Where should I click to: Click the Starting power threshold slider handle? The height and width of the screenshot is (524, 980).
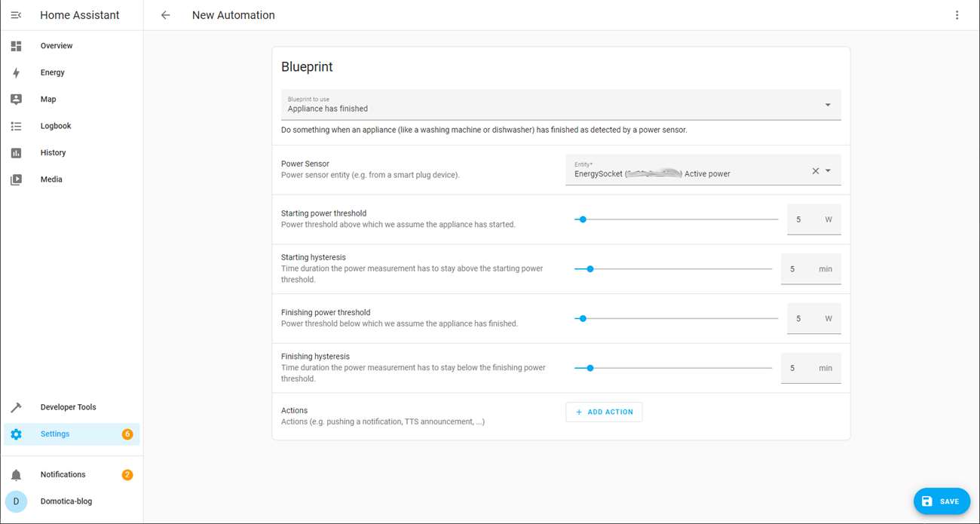(583, 219)
